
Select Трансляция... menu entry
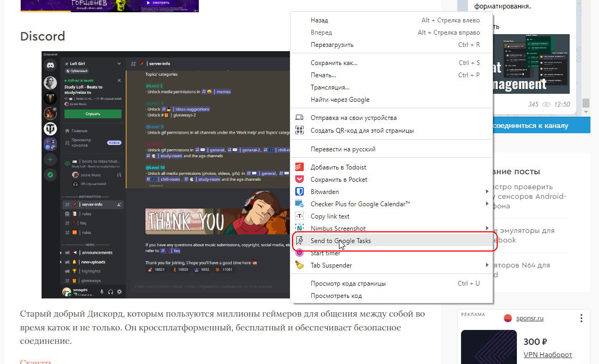(392, 87)
